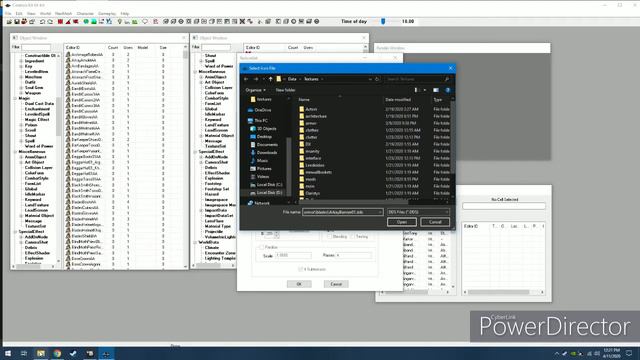640x360 pixels.
Task: Select Music in dialog sidebar
Action: tap(262, 161)
